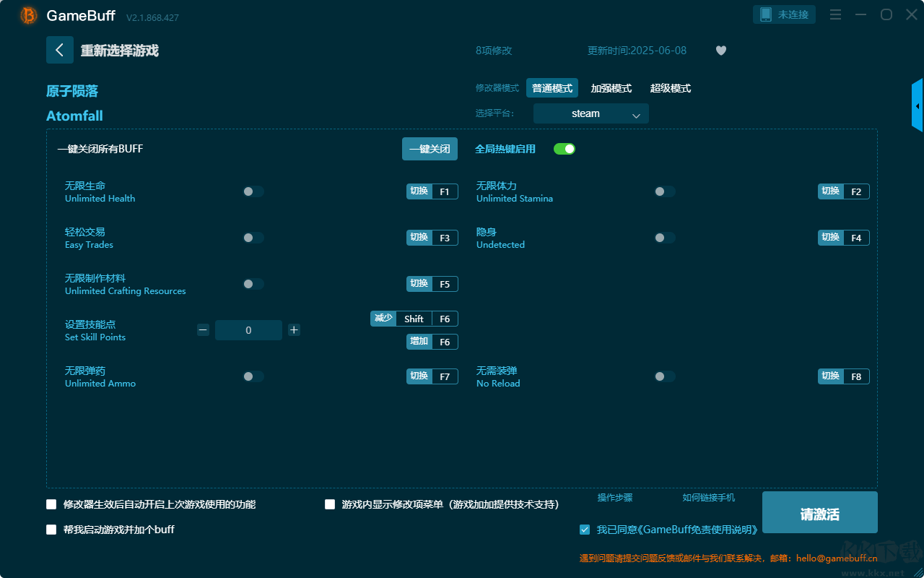This screenshot has height=578, width=924.
Task: Switch on No Reload toggle
Action: [665, 376]
